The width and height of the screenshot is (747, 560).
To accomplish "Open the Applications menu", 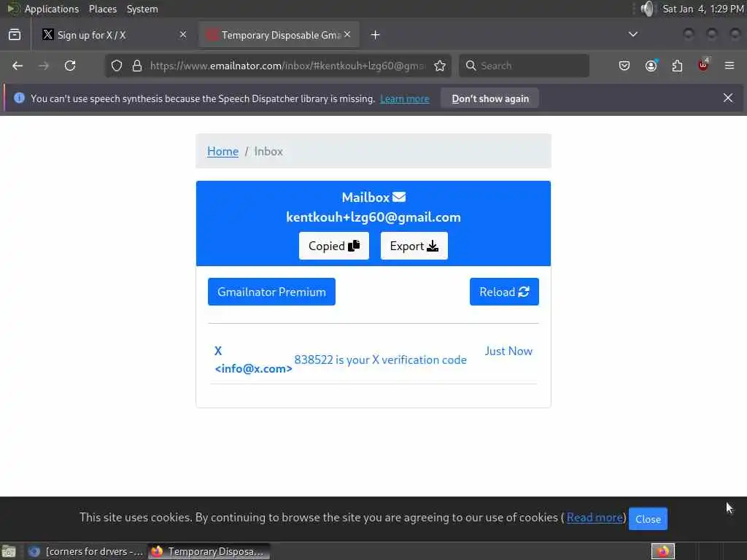I will click(x=52, y=9).
